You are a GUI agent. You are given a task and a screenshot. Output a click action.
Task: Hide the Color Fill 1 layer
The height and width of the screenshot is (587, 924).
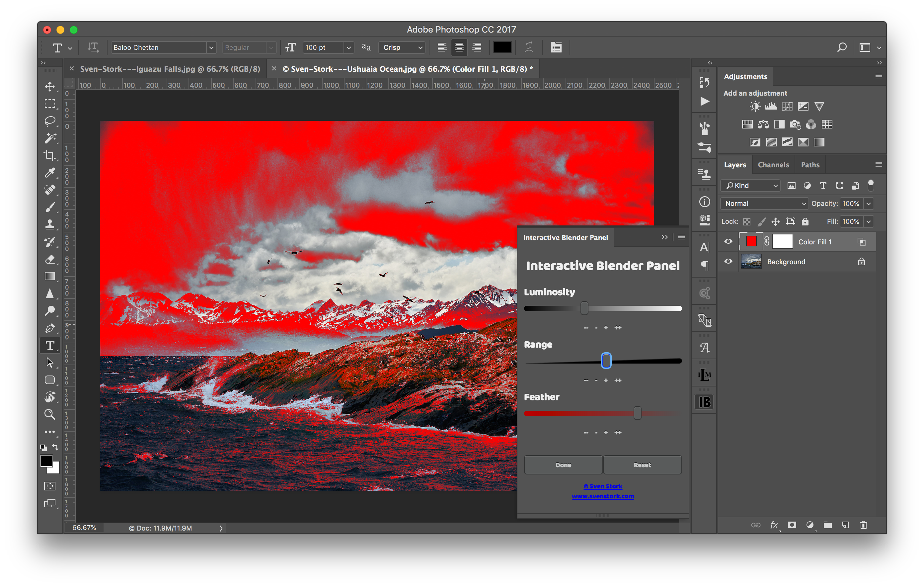pos(728,241)
